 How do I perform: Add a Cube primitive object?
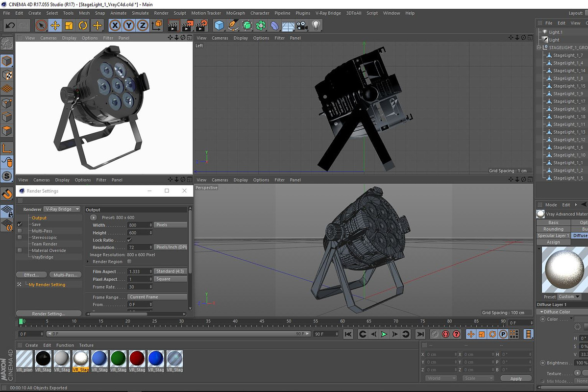point(219,25)
